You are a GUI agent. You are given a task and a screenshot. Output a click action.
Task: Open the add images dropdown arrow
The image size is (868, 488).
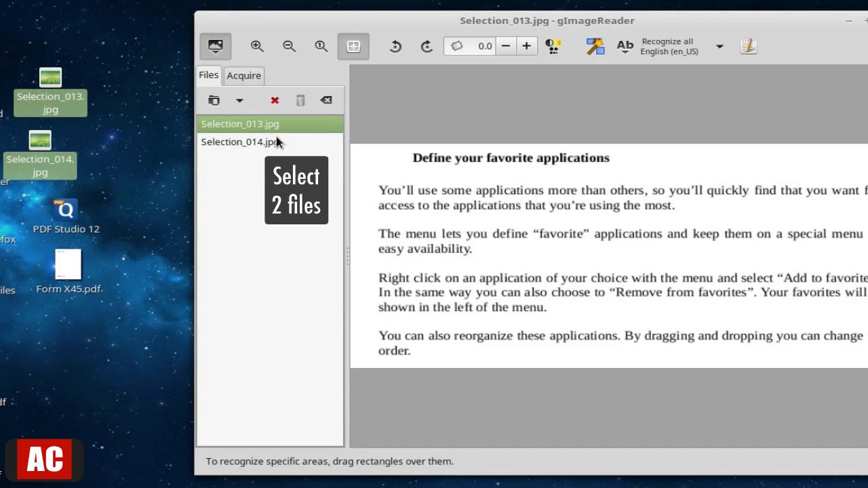tap(239, 100)
